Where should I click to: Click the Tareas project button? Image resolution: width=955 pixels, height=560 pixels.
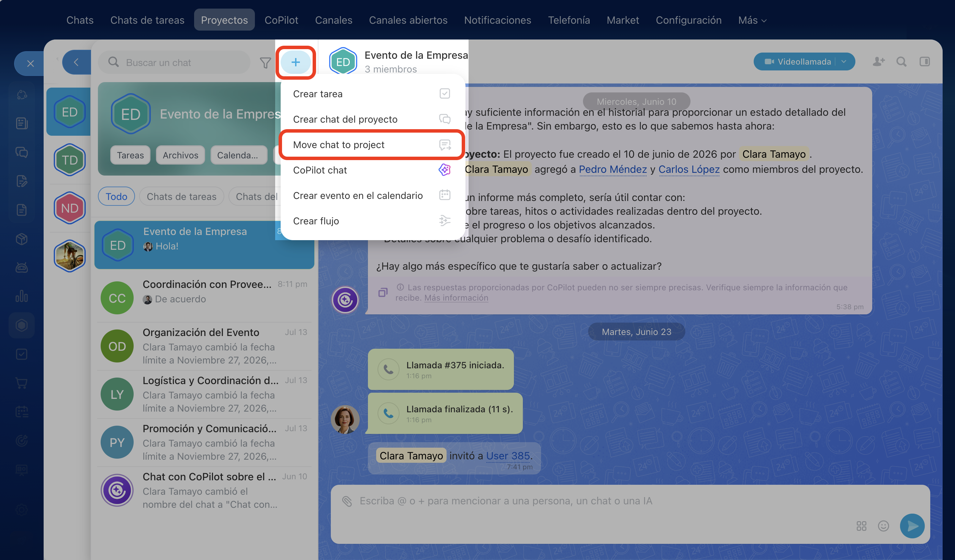pos(130,155)
